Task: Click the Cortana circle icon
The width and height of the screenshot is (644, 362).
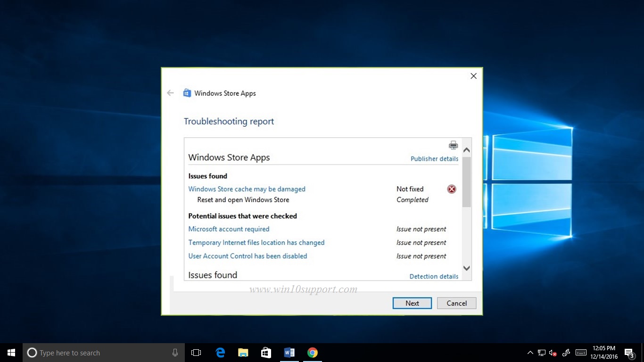Action: coord(32,353)
